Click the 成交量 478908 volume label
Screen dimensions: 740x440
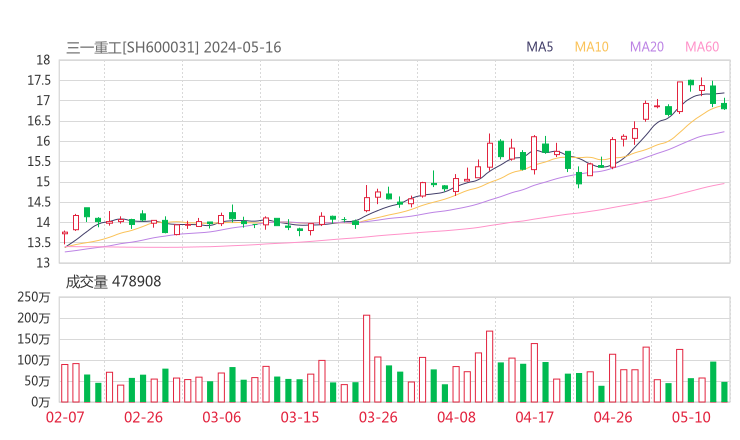[113, 282]
